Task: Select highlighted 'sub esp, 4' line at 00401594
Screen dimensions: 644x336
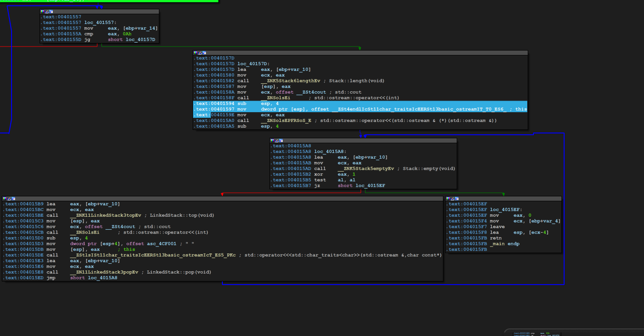Action: coord(360,103)
